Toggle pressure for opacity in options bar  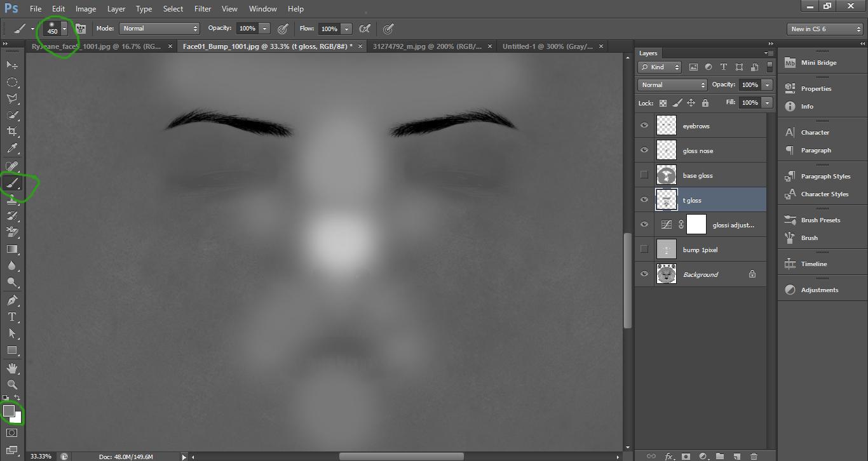coord(283,29)
